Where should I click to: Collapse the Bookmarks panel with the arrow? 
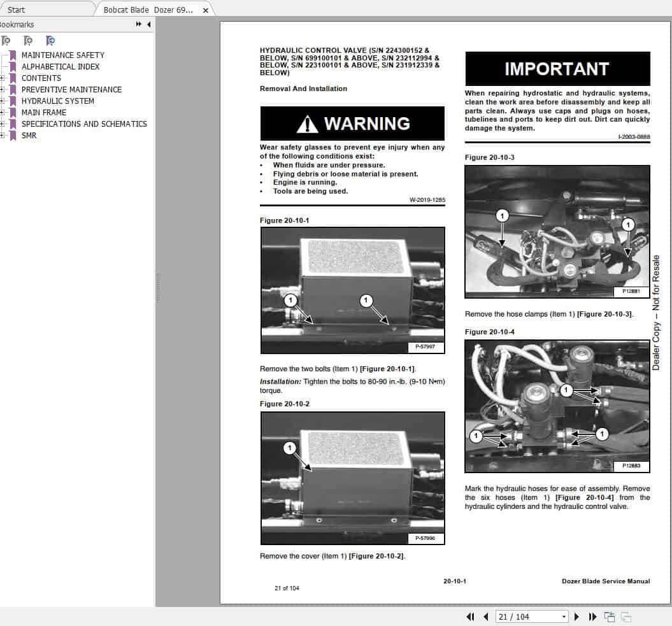point(148,24)
